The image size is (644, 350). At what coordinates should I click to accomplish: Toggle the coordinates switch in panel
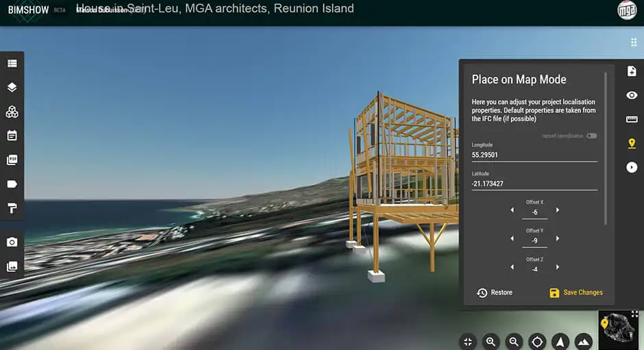pyautogui.click(x=591, y=136)
